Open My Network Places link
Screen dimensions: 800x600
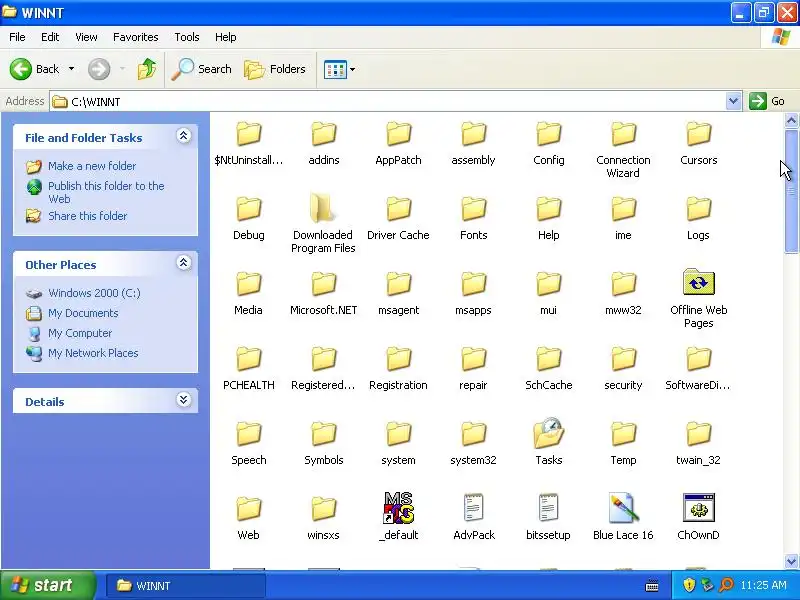click(x=93, y=353)
